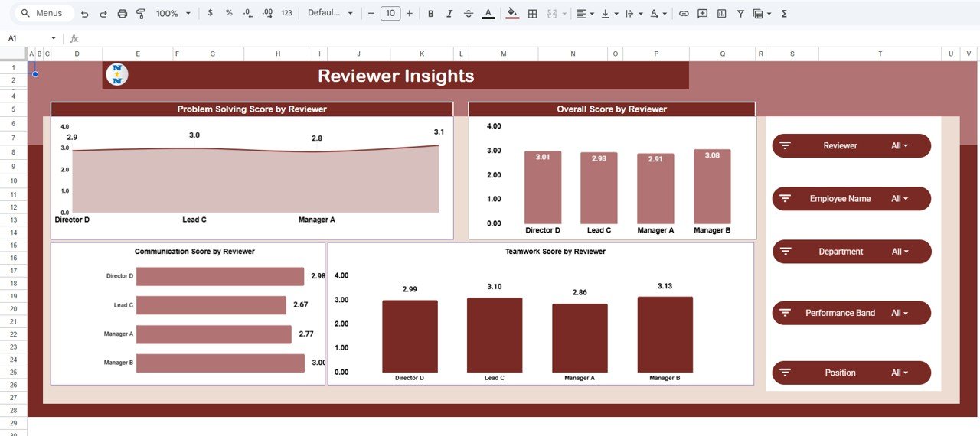Viewport: 980px width, 436px height.
Task: Expand the Reviewer filter All dropdown
Action: pos(900,146)
